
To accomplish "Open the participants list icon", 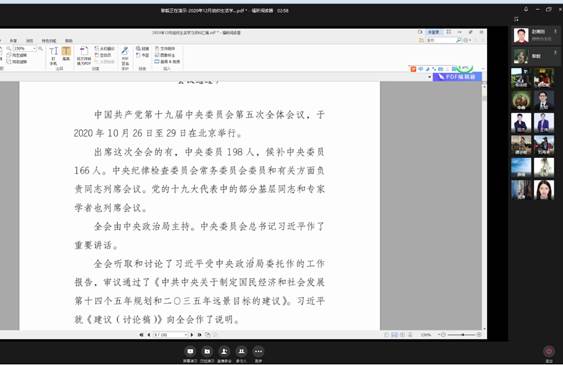I will (x=241, y=351).
